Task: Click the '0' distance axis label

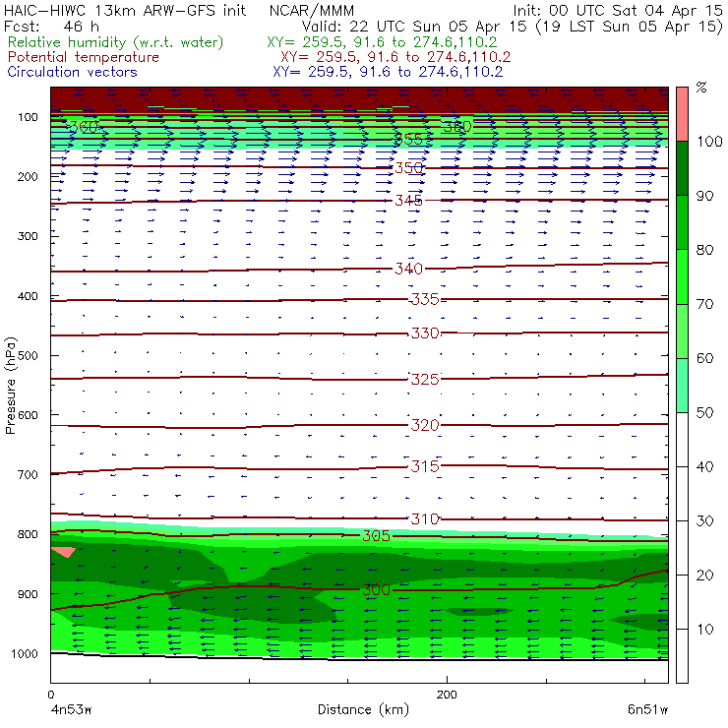Action: point(50,695)
